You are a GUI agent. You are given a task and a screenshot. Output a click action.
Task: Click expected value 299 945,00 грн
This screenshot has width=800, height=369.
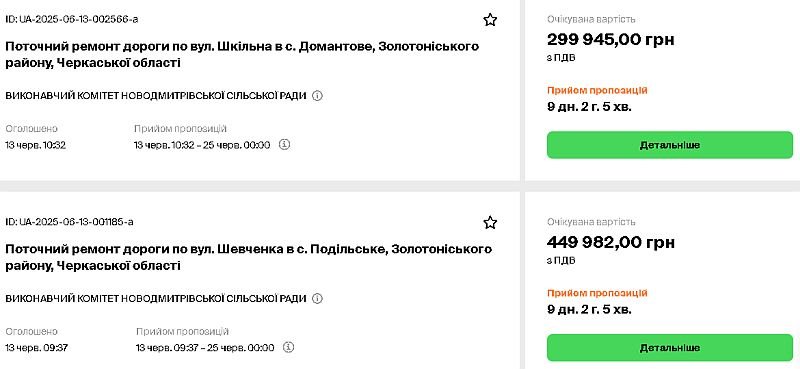pyautogui.click(x=611, y=39)
